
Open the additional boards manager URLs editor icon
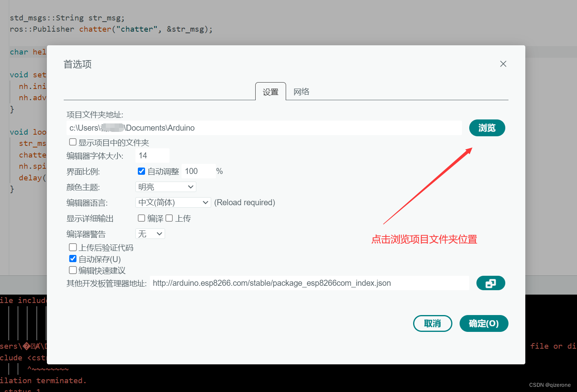point(490,283)
